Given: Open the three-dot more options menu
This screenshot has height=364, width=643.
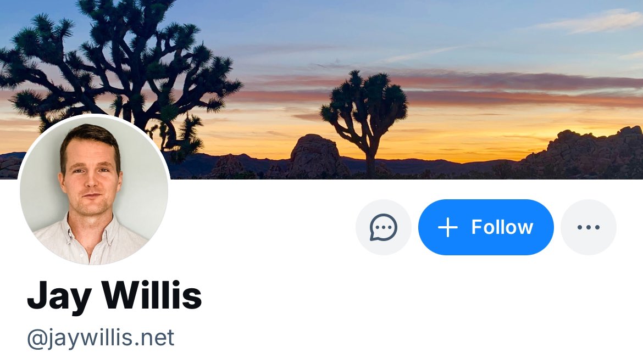Looking at the screenshot, I should point(589,227).
